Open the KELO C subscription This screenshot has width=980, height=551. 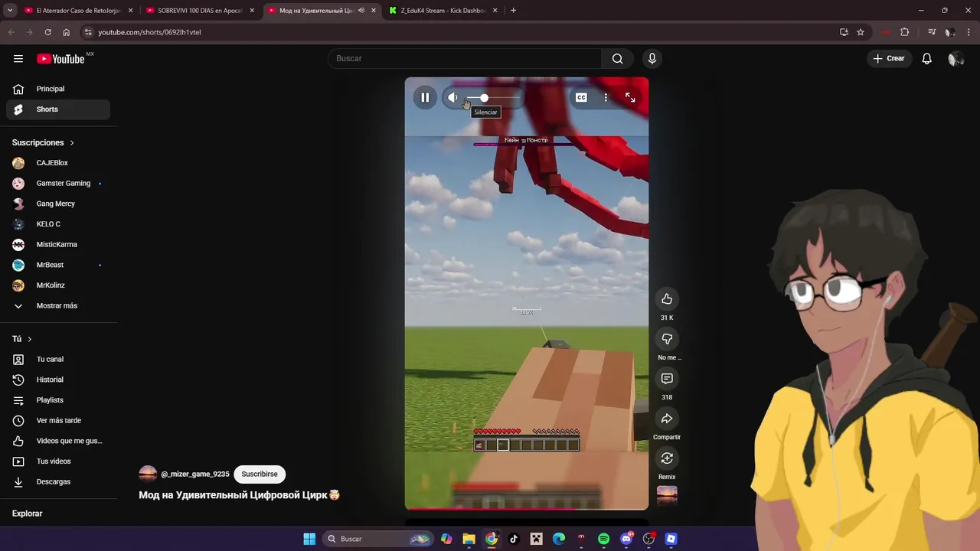(58, 224)
